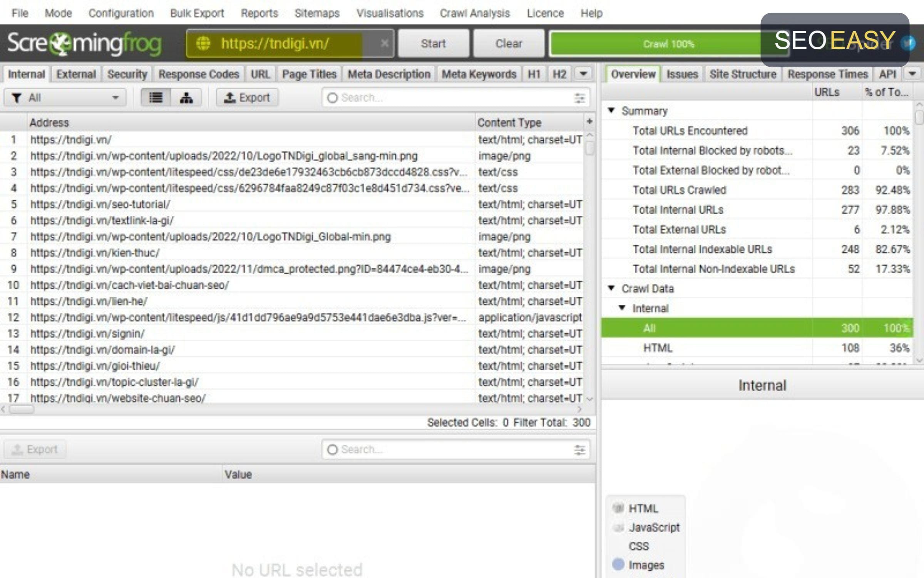Viewport: 924px width, 578px height.
Task: Open the Visualisations menu
Action: coord(390,13)
